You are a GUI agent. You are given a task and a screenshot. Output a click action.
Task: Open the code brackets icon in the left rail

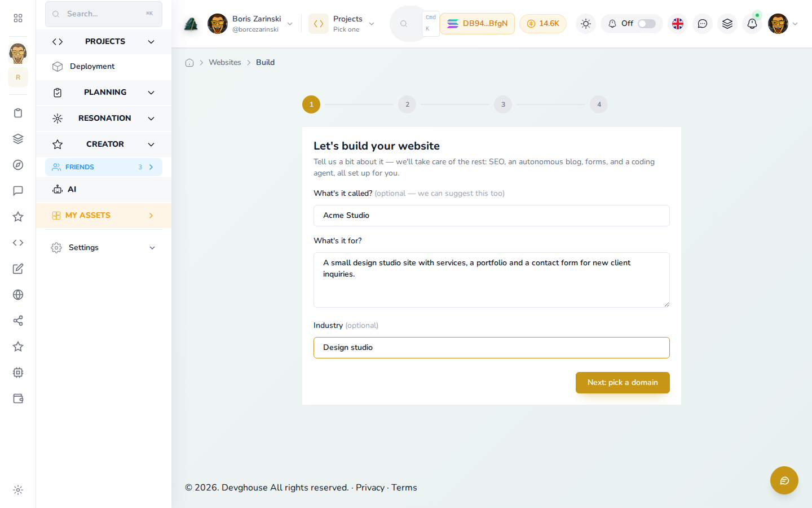(18, 243)
